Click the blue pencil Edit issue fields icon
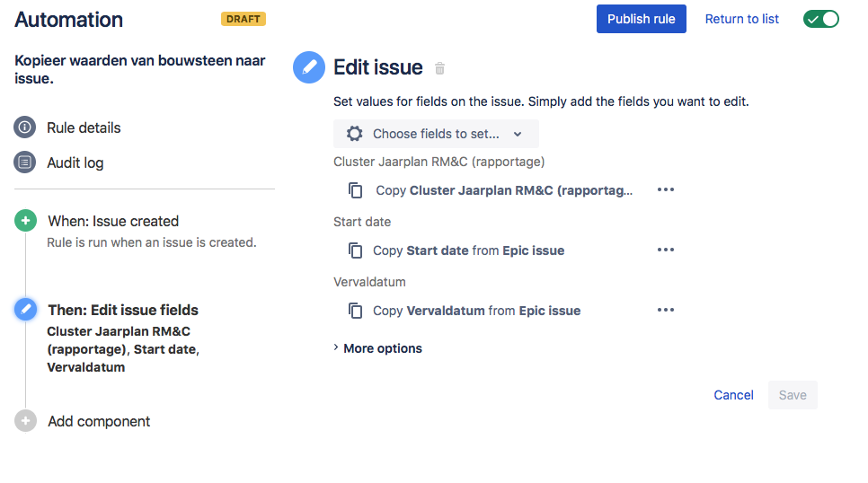The width and height of the screenshot is (868, 483). click(25, 309)
